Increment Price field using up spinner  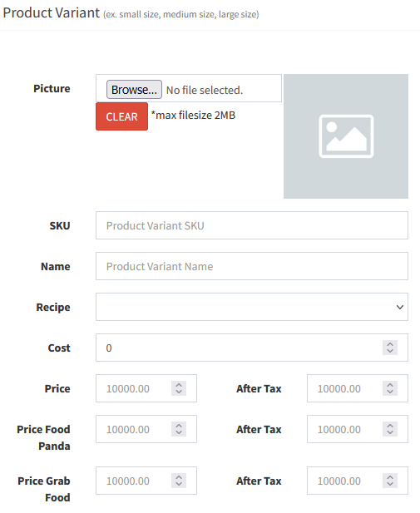[179, 385]
